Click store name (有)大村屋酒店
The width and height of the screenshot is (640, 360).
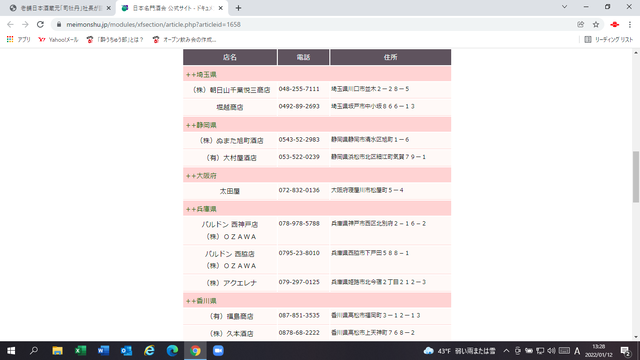coord(230,158)
